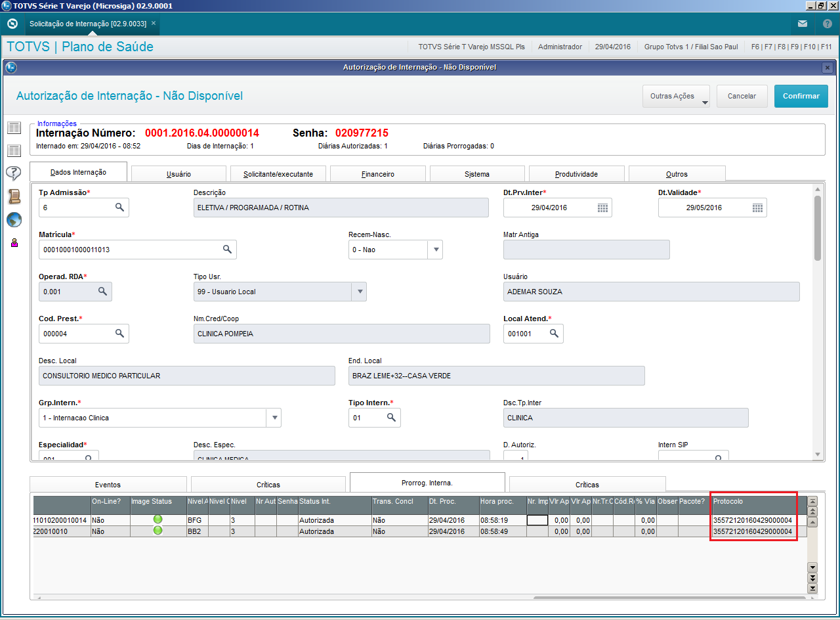
Task: Select the Sistema tab
Action: coord(477,174)
